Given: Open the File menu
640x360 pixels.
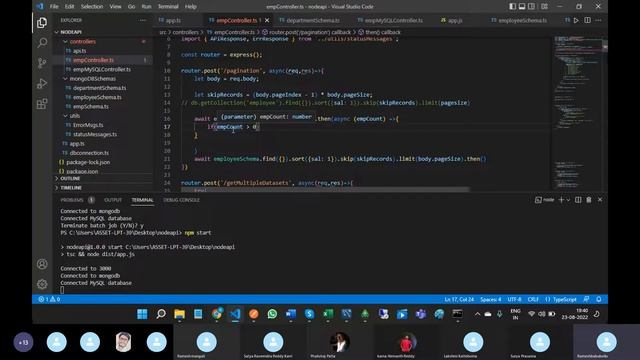Looking at the screenshot, I should pyautogui.click(x=54, y=7).
